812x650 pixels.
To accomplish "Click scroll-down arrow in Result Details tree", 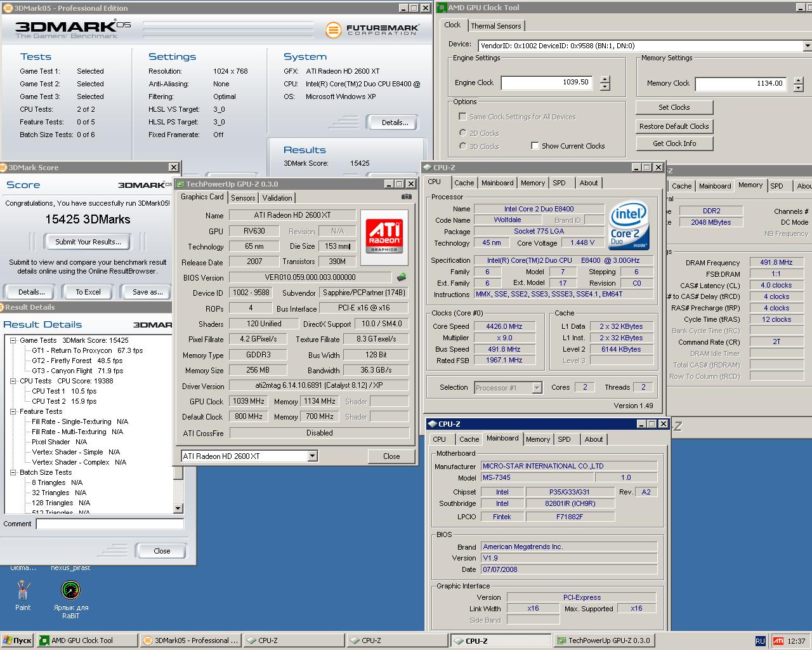I will pos(178,508).
